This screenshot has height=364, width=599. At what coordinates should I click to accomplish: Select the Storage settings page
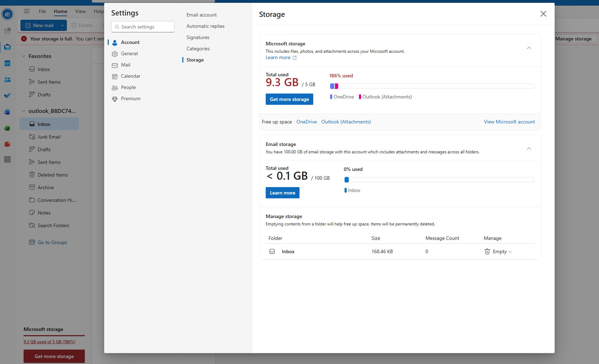point(195,60)
